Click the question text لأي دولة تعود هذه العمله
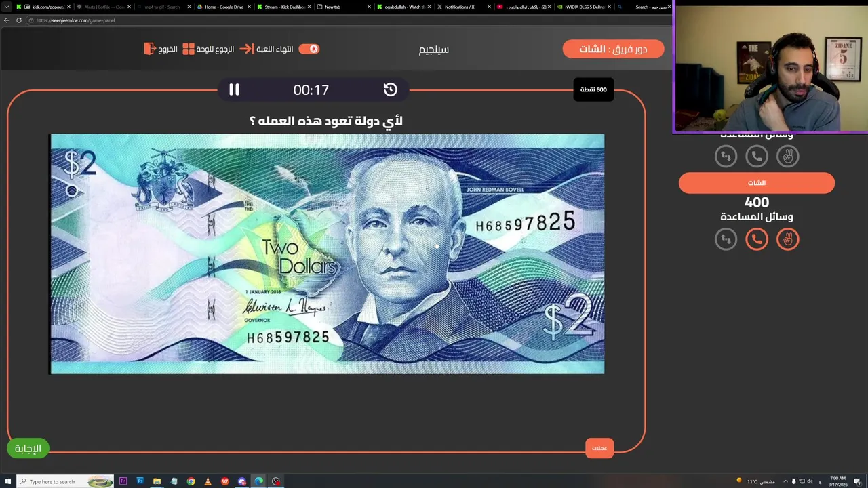 (x=326, y=121)
